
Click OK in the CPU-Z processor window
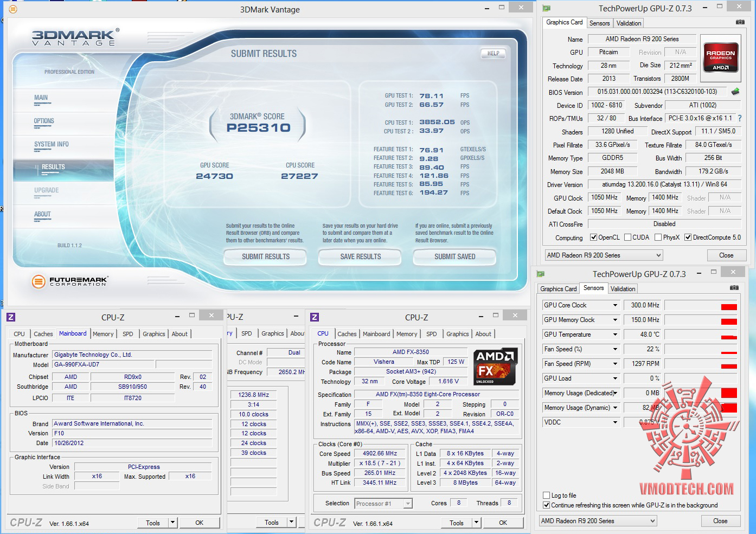click(x=503, y=523)
